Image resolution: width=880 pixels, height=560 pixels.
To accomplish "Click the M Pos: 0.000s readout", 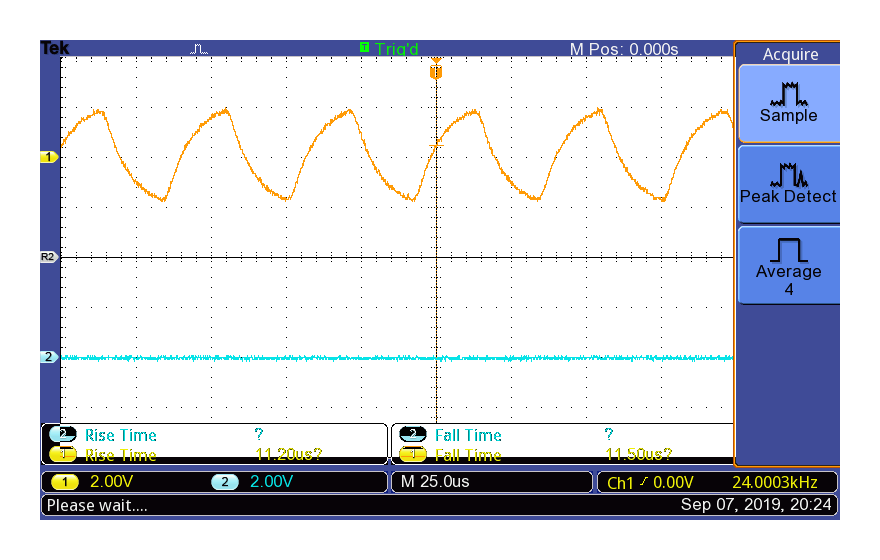I will [624, 49].
